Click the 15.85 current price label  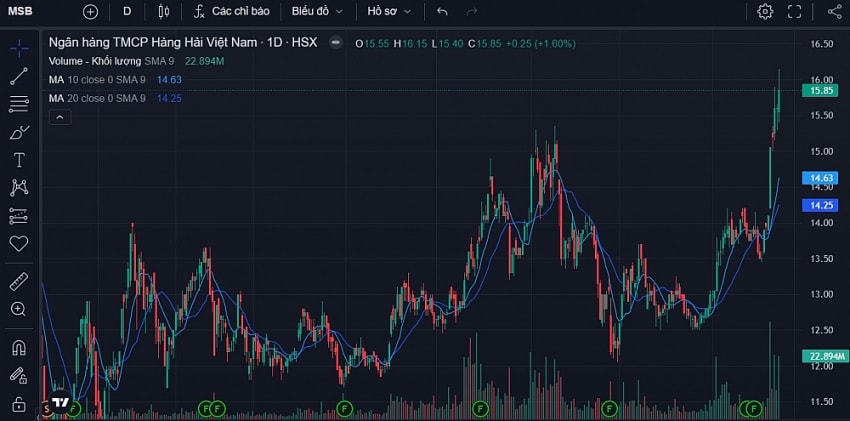pyautogui.click(x=820, y=90)
